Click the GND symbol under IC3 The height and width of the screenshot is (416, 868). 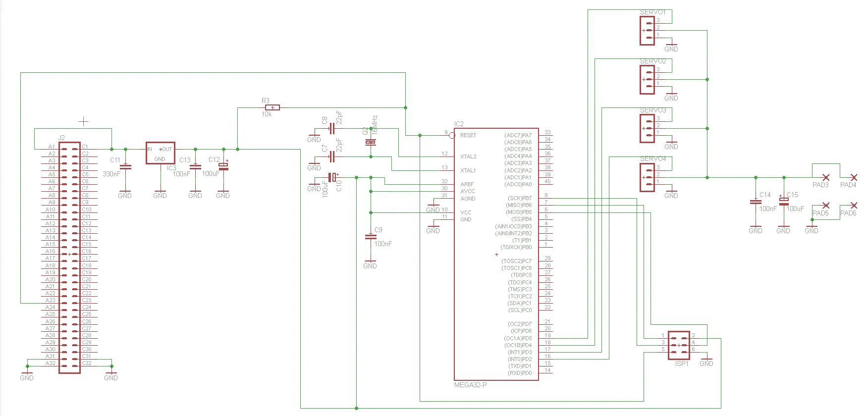click(x=160, y=194)
